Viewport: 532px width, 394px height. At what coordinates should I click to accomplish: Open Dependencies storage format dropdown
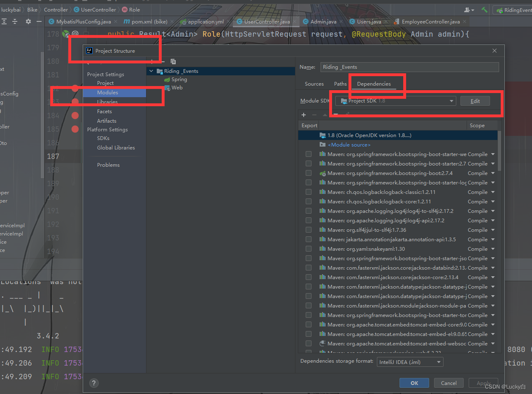coord(410,362)
